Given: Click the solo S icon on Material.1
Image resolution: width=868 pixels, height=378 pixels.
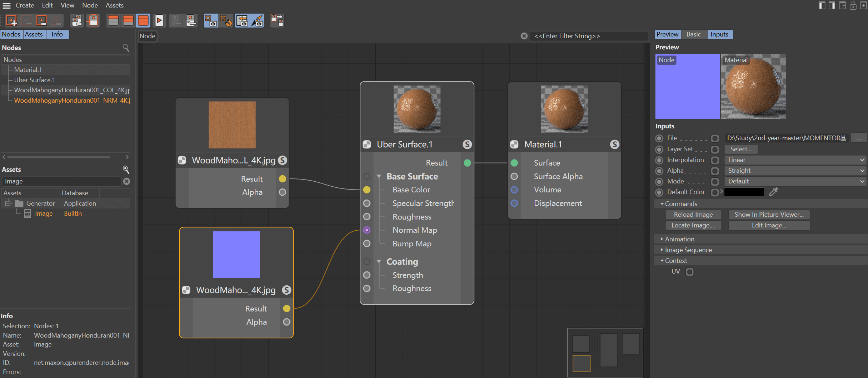Looking at the screenshot, I should tap(614, 144).
